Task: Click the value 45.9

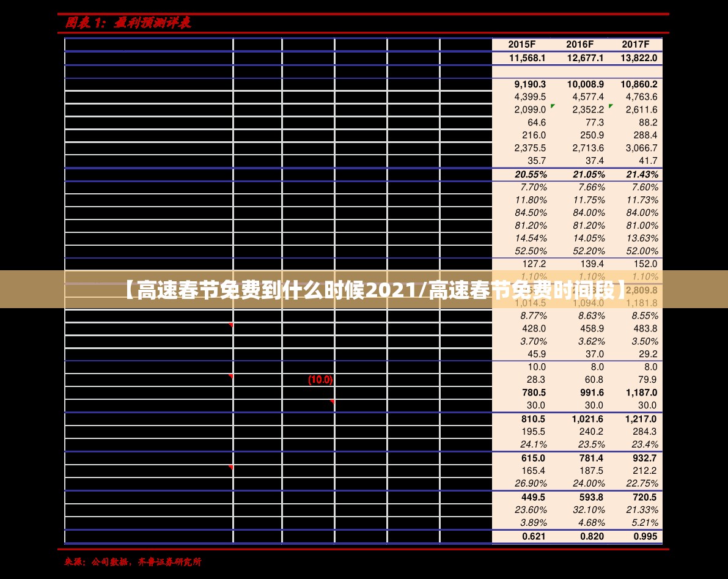Action: [x=536, y=354]
